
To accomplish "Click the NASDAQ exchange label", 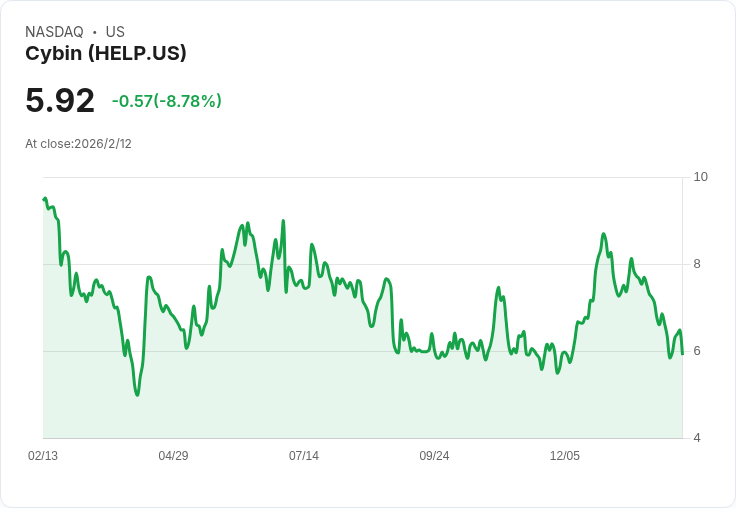I will coord(54,32).
